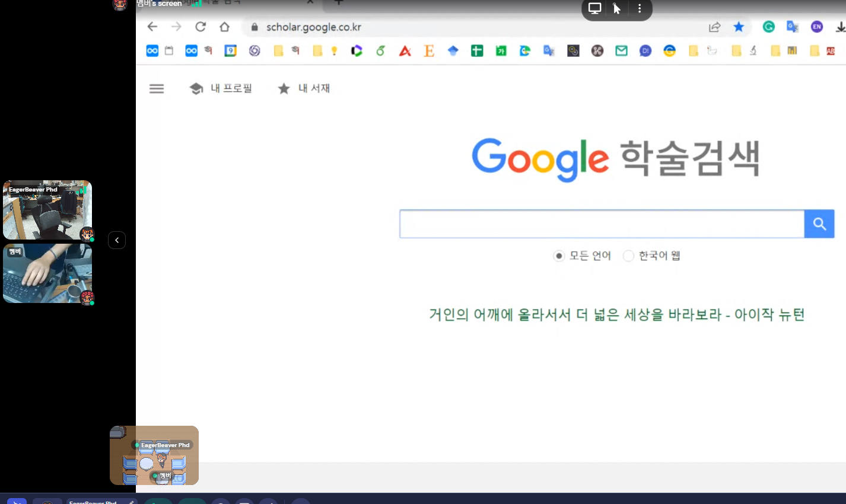This screenshot has width=846, height=504.
Task: Click the purple EN extension icon
Action: (x=817, y=27)
